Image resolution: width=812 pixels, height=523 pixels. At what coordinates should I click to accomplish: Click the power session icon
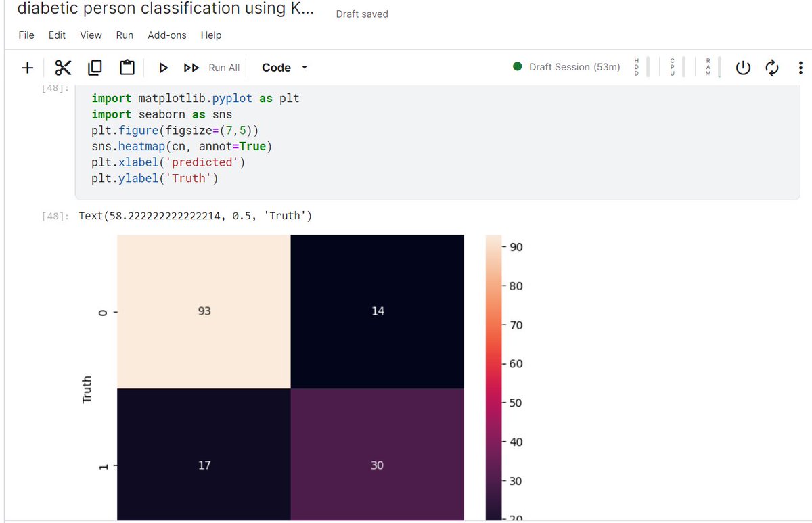click(x=743, y=68)
